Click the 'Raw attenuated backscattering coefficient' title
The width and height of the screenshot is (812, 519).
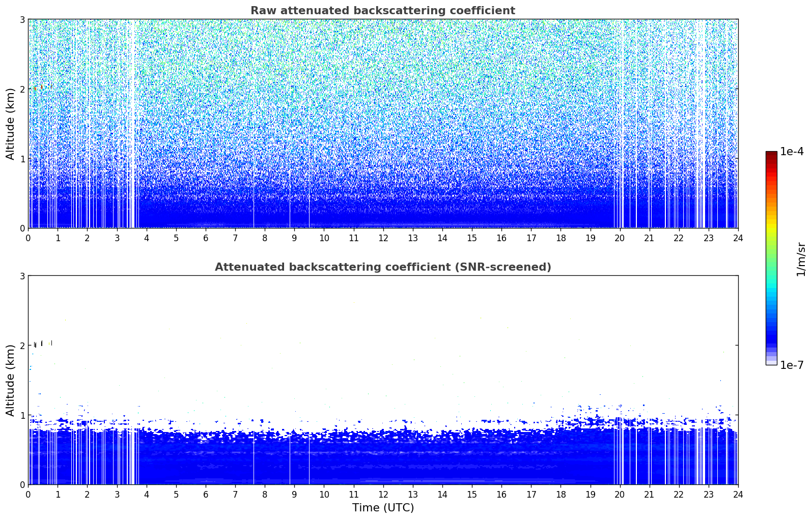click(383, 11)
